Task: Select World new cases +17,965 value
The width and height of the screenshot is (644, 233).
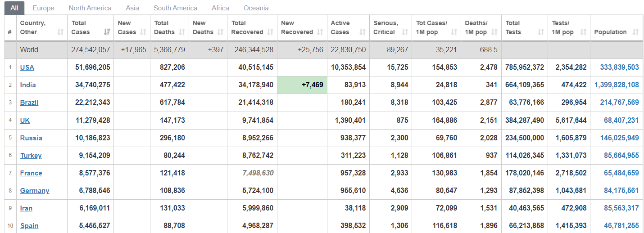Action: click(x=133, y=50)
